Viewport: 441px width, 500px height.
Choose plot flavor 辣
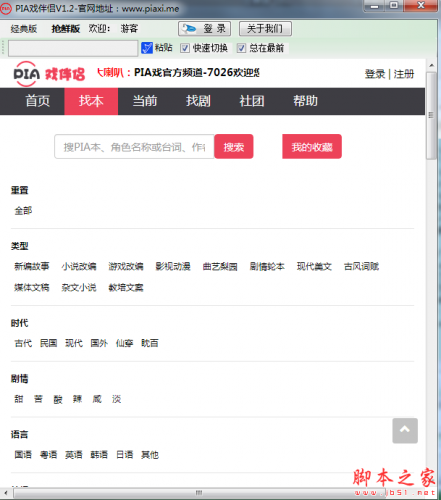(77, 399)
